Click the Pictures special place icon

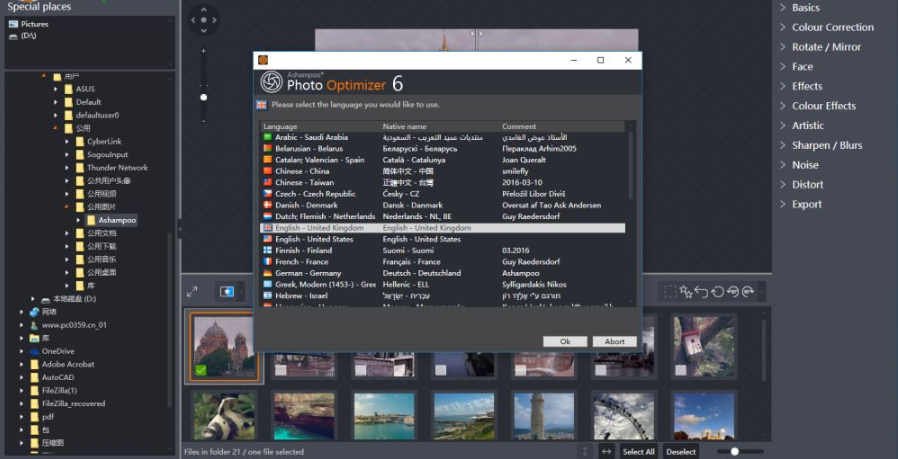coord(12,23)
